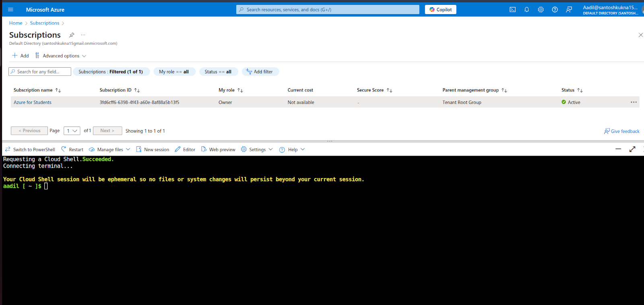Click the Microsoft Azure logo text

(x=45, y=10)
